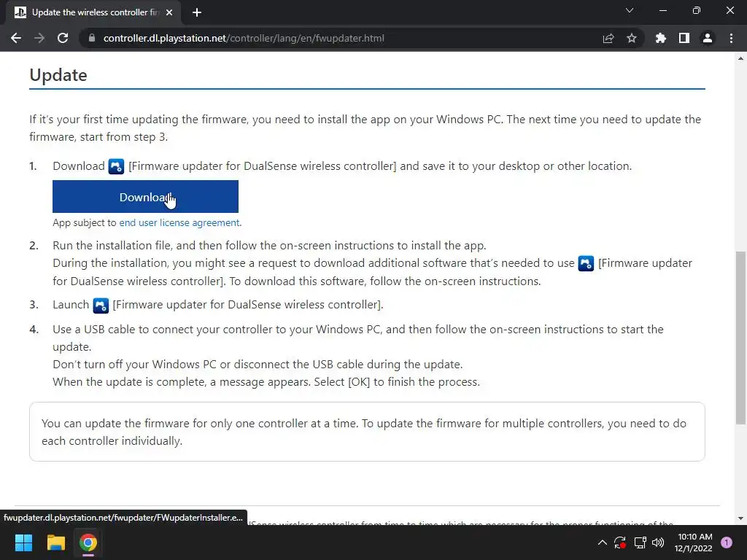Minimize the Chrome window

pos(662,10)
